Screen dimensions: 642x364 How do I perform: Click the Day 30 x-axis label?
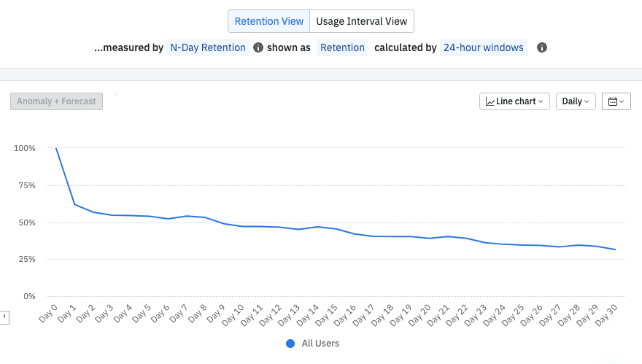pyautogui.click(x=606, y=314)
